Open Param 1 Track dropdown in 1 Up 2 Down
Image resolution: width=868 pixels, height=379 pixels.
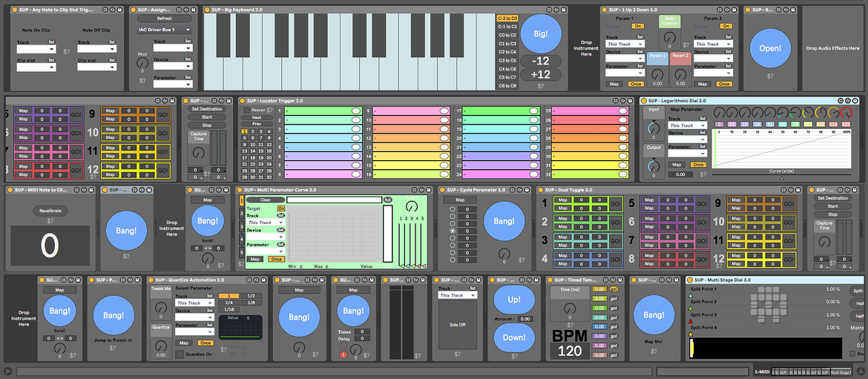click(x=625, y=44)
